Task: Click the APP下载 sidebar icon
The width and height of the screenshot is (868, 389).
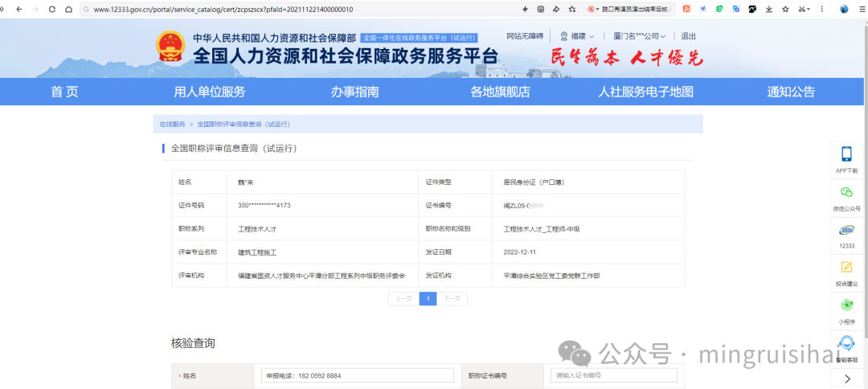Action: 846,161
